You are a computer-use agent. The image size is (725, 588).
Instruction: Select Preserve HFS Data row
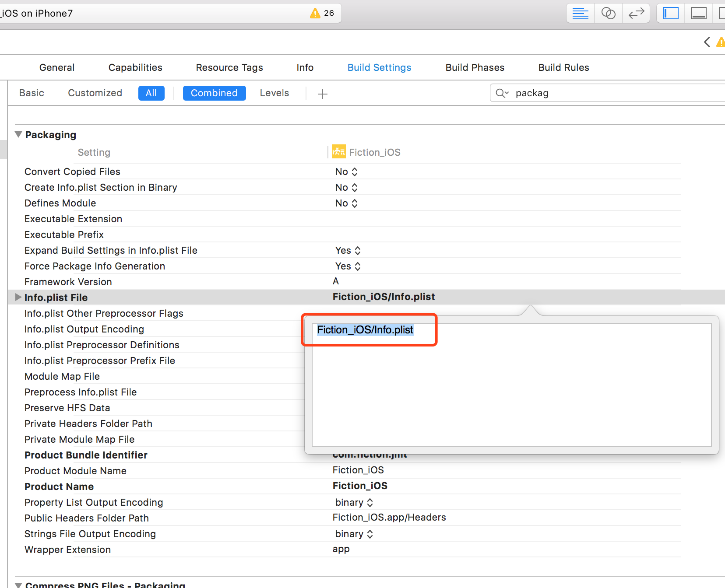pos(67,408)
